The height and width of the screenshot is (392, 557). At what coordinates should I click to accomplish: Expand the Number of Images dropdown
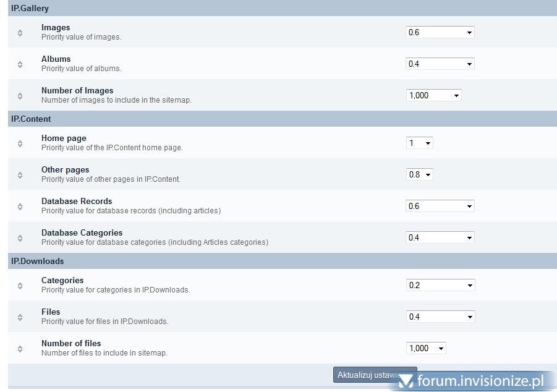tap(433, 95)
